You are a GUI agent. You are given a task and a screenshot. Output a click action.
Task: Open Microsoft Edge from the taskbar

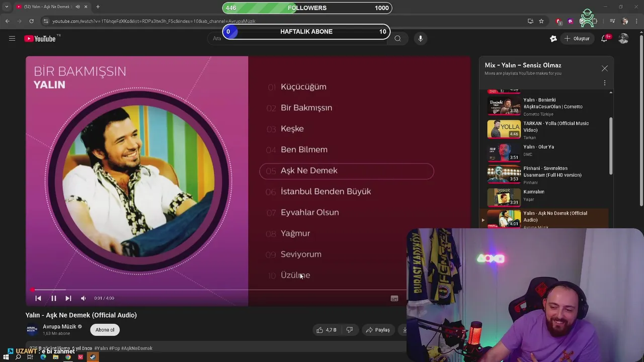(x=43, y=357)
